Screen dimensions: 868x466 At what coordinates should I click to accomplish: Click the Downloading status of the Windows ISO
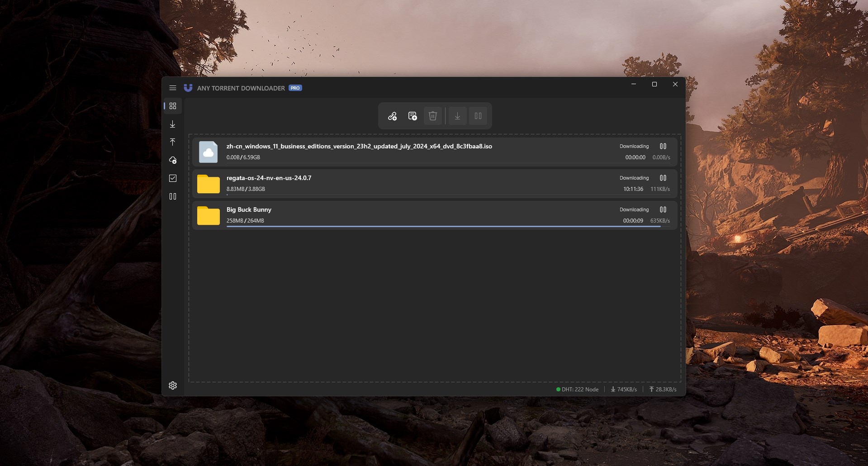(634, 146)
